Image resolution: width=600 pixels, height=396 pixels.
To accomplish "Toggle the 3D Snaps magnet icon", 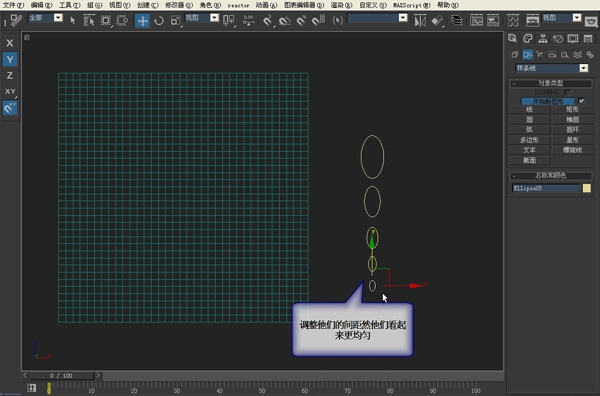I will click(x=267, y=20).
